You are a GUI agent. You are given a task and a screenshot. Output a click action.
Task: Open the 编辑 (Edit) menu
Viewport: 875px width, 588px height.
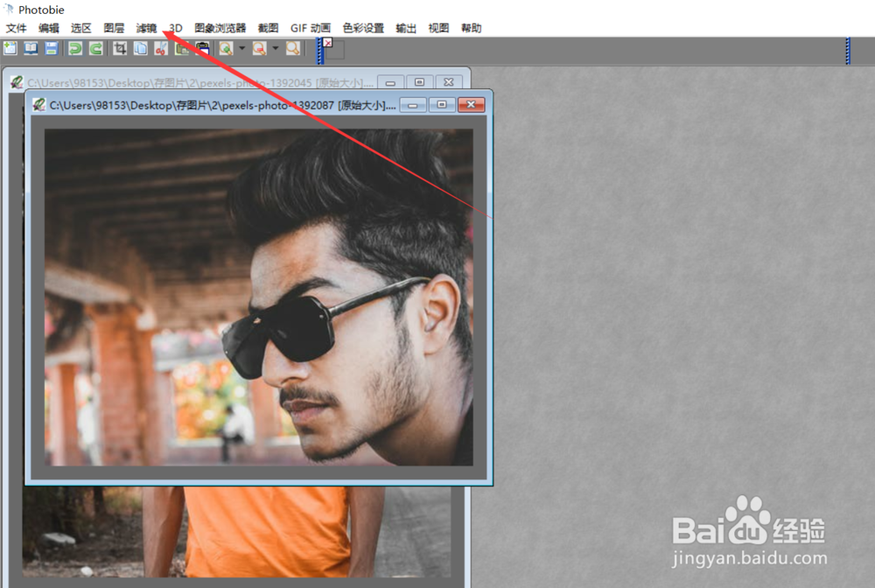48,28
